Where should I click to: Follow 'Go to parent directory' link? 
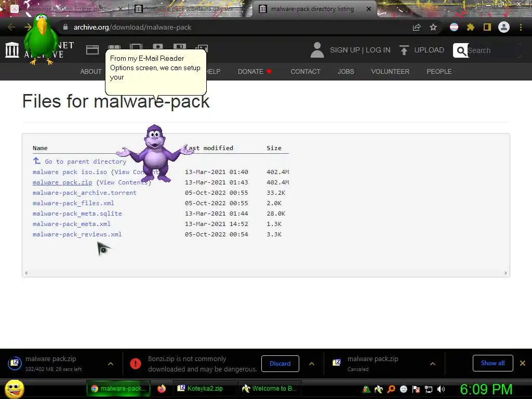pyautogui.click(x=86, y=162)
